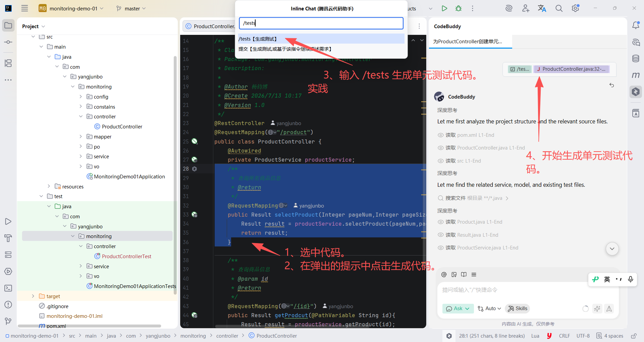644x342 pixels.
Task: Click the CodeBuddy chat input box
Action: [528, 290]
